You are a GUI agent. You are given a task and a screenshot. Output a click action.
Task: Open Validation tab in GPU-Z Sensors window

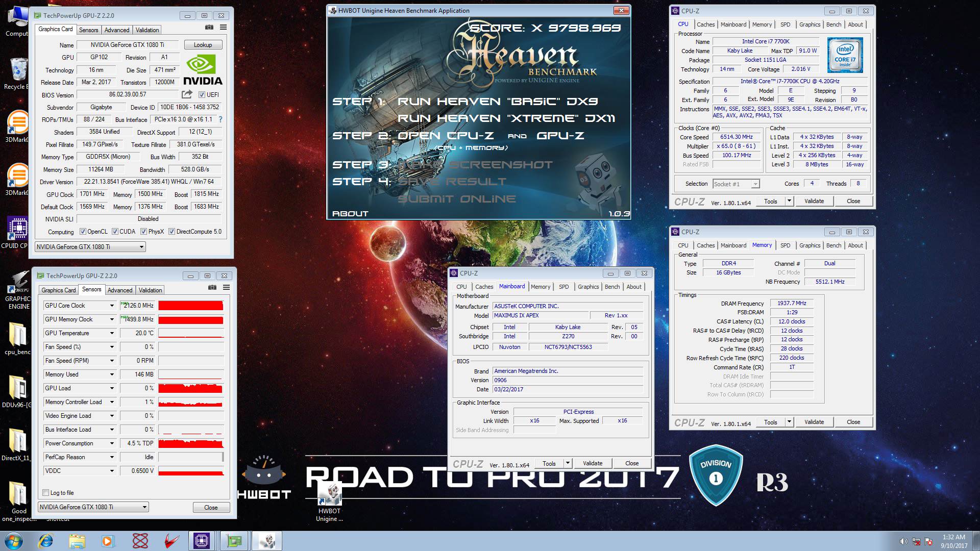[x=150, y=290]
